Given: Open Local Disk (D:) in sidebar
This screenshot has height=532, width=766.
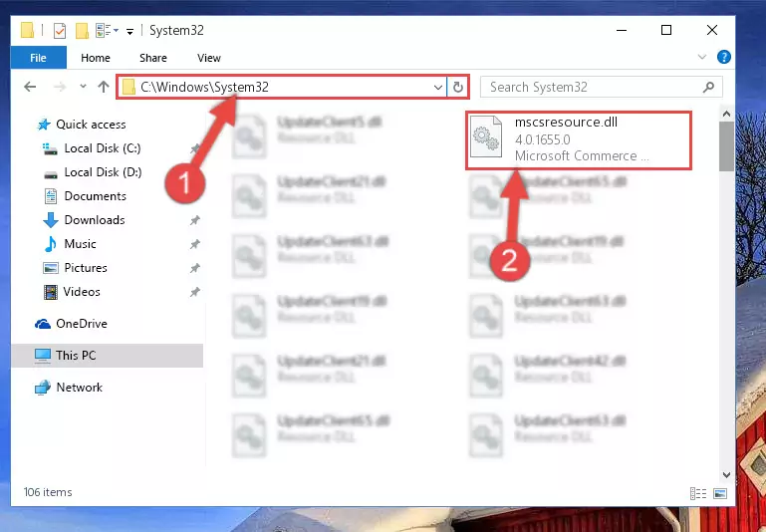Looking at the screenshot, I should coord(103,172).
